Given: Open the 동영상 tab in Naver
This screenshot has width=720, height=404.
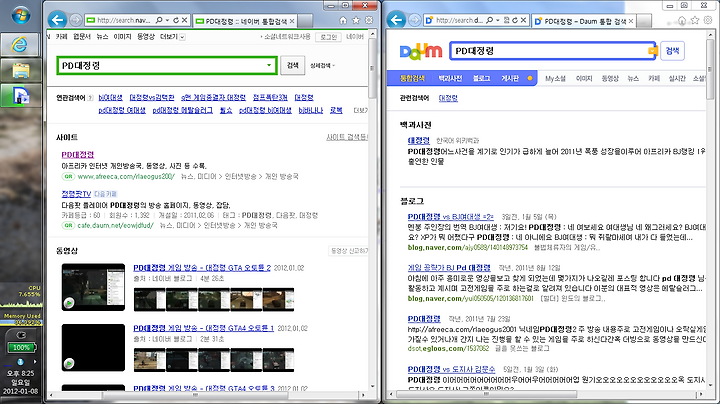Looking at the screenshot, I should (146, 37).
